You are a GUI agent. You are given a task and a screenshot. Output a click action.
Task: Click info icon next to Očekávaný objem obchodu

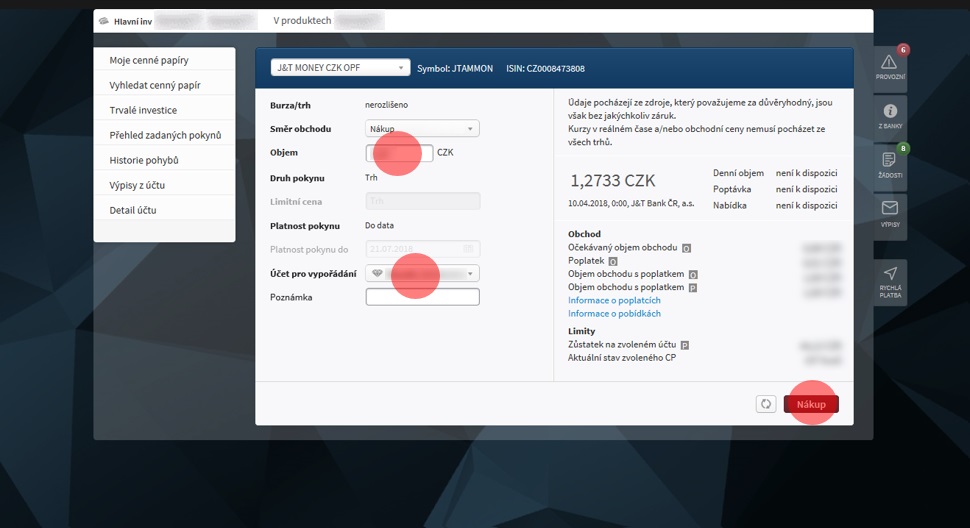point(686,248)
